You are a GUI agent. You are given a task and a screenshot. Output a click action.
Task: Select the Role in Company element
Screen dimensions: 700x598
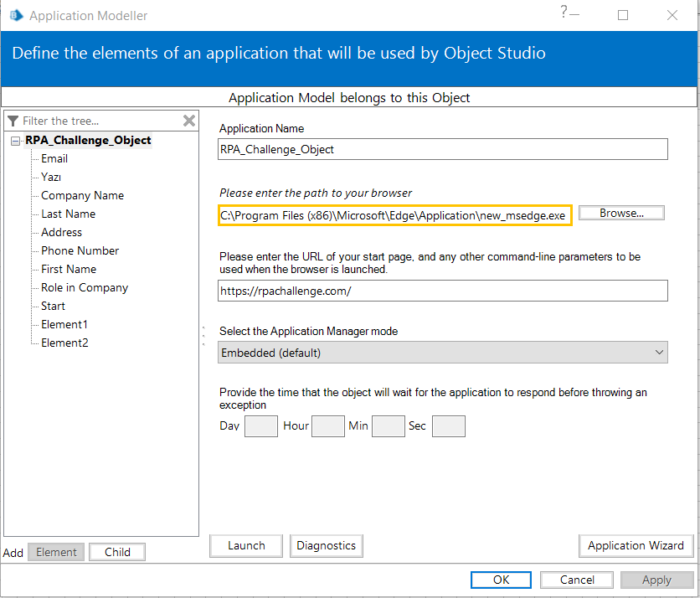tap(85, 287)
